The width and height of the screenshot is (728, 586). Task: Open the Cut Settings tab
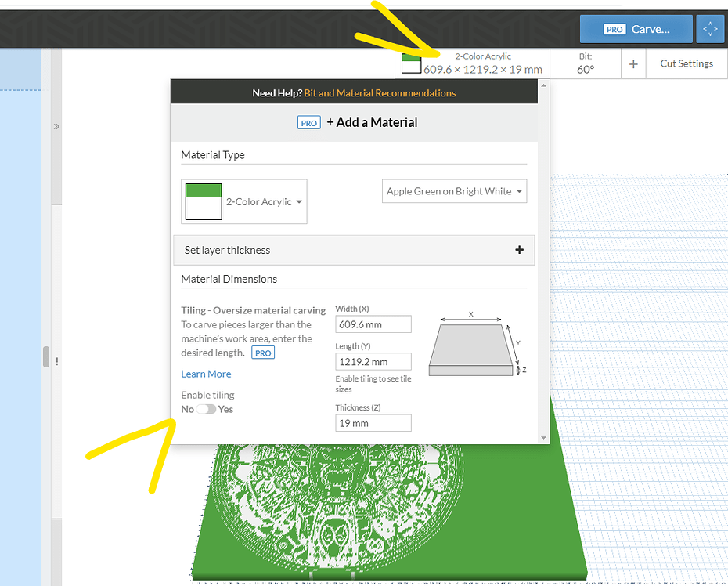686,63
